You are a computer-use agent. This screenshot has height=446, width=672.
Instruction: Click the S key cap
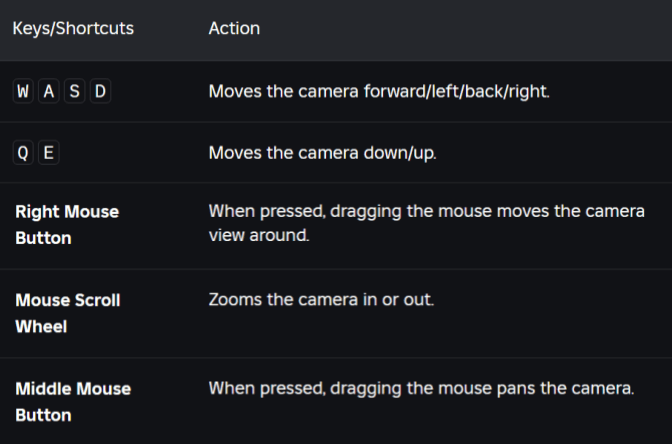coord(73,91)
